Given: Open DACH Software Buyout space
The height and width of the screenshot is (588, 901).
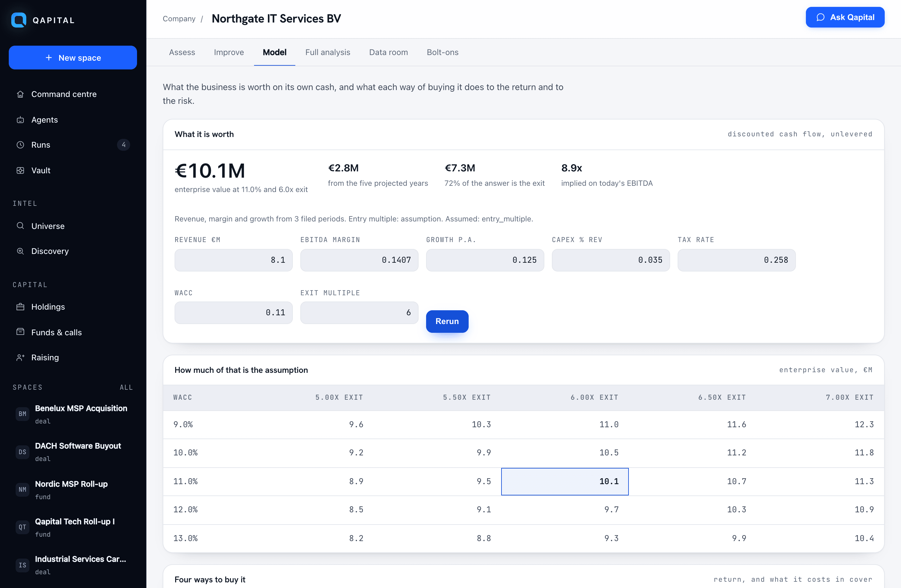Looking at the screenshot, I should pos(73,452).
